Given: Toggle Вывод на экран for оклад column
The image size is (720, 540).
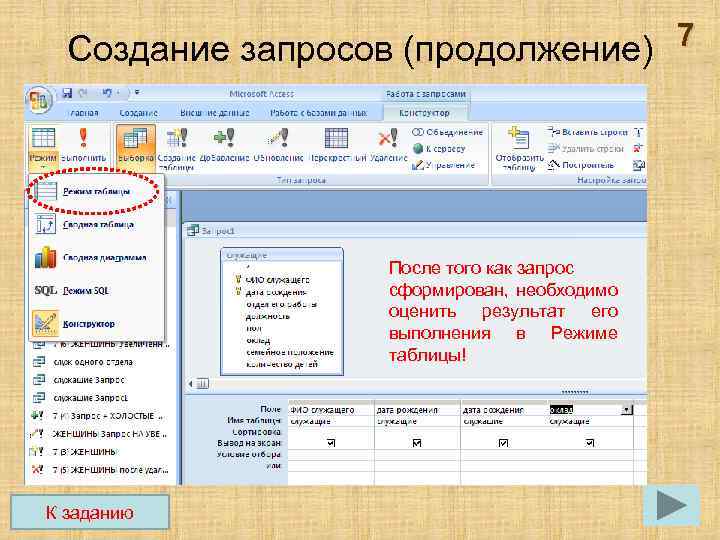Looking at the screenshot, I should point(590,443).
